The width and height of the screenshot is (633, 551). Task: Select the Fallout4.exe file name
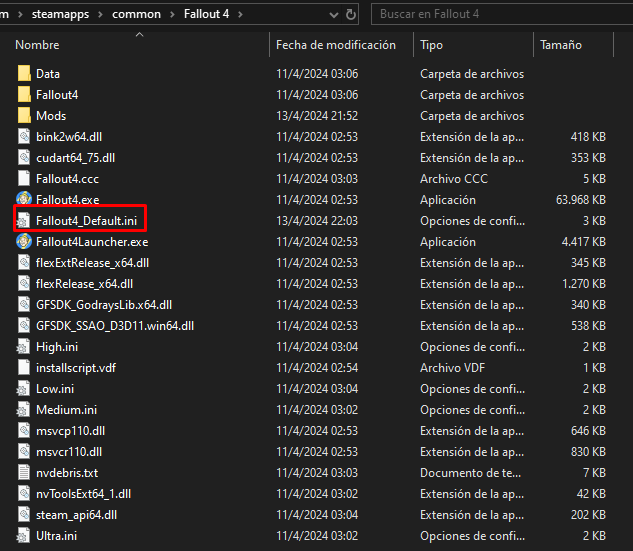coord(67,200)
